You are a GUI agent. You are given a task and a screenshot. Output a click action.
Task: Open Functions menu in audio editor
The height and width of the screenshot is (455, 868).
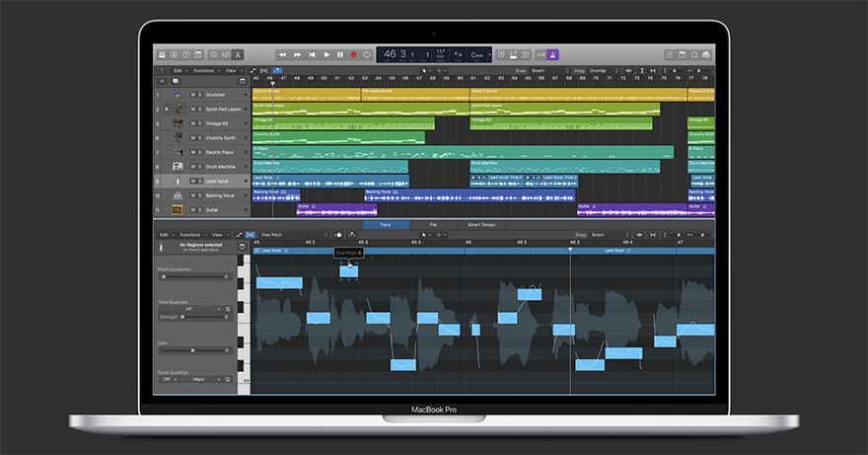tap(193, 235)
